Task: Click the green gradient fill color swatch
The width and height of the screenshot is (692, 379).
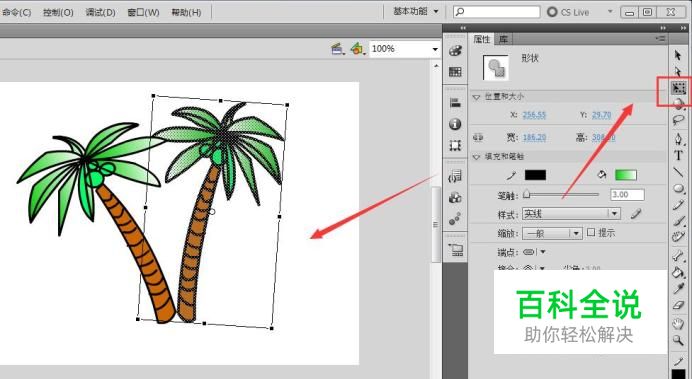Action: click(626, 175)
